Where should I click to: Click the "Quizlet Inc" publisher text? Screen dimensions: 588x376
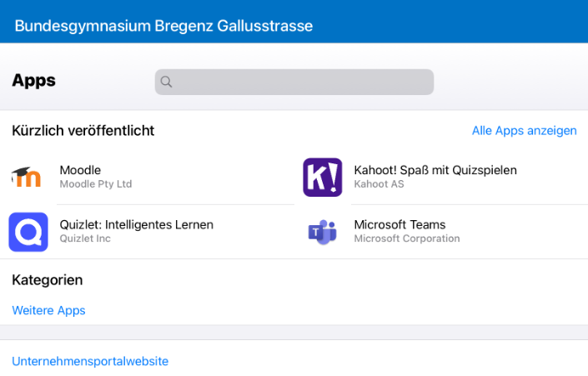[85, 238]
